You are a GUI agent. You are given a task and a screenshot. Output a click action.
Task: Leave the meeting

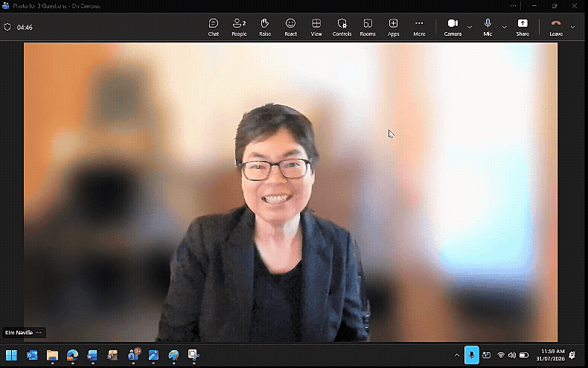click(x=556, y=28)
